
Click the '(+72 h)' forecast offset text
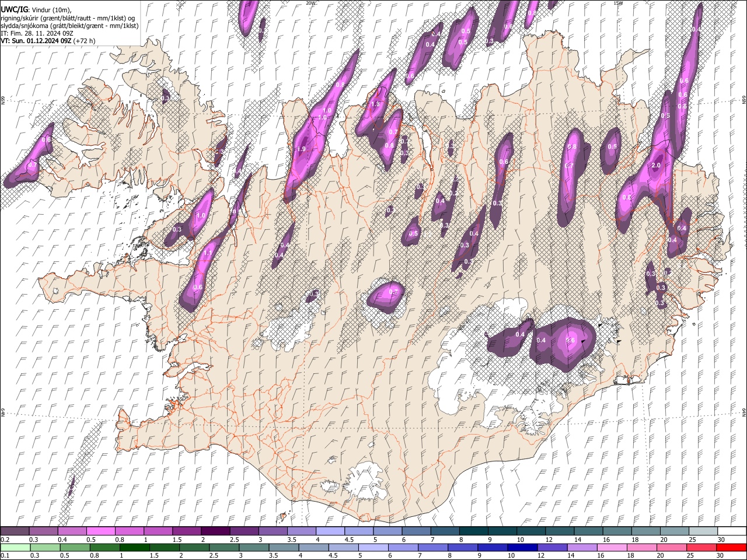(84, 41)
